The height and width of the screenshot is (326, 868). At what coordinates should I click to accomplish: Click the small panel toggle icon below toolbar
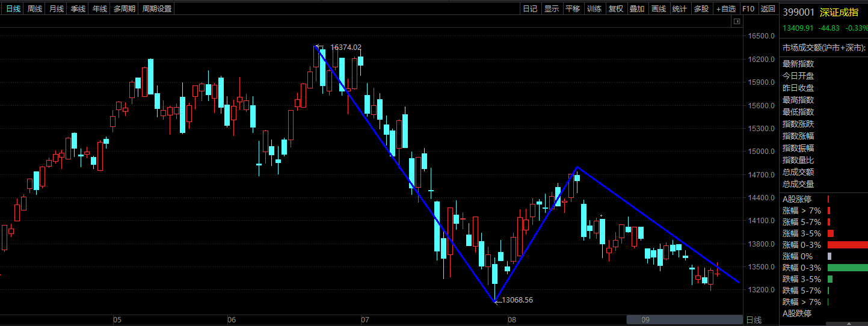[x=736, y=22]
